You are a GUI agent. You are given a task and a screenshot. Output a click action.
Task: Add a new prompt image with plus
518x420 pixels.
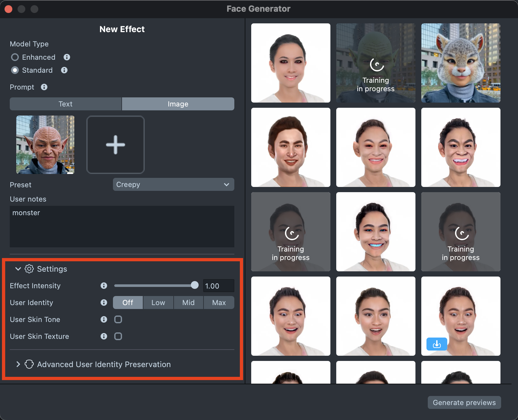[115, 145]
